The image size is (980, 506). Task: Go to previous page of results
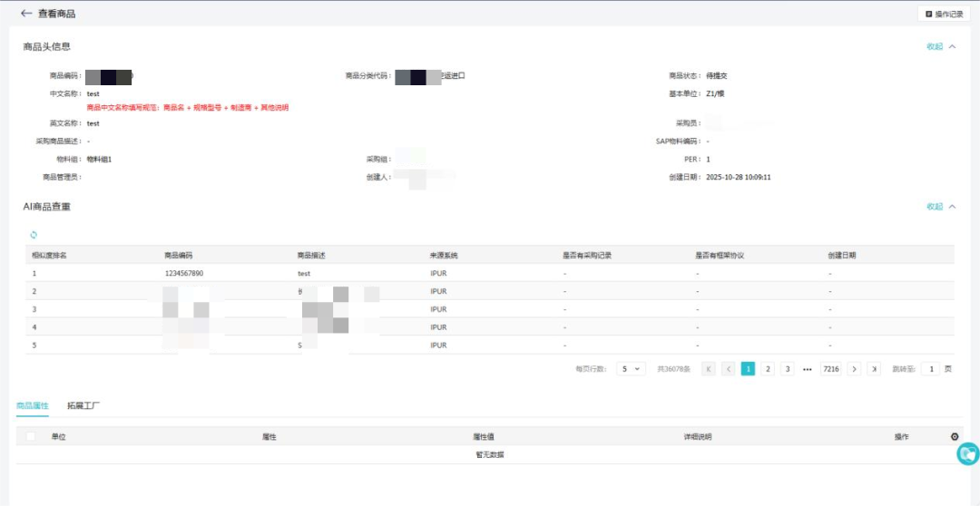tap(728, 369)
